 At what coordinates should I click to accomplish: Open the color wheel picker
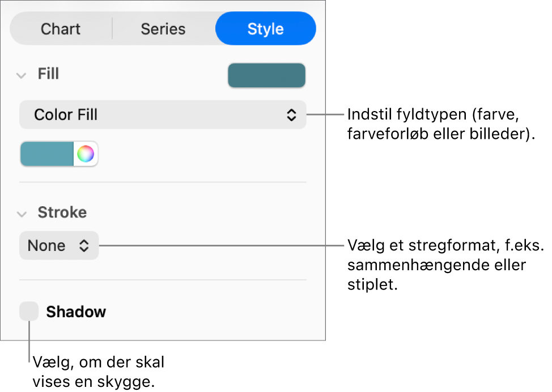[86, 154]
